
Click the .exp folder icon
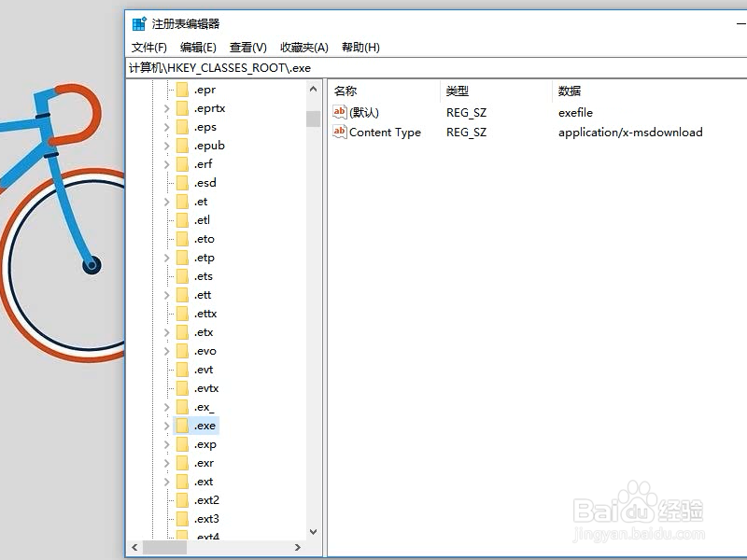click(x=182, y=444)
